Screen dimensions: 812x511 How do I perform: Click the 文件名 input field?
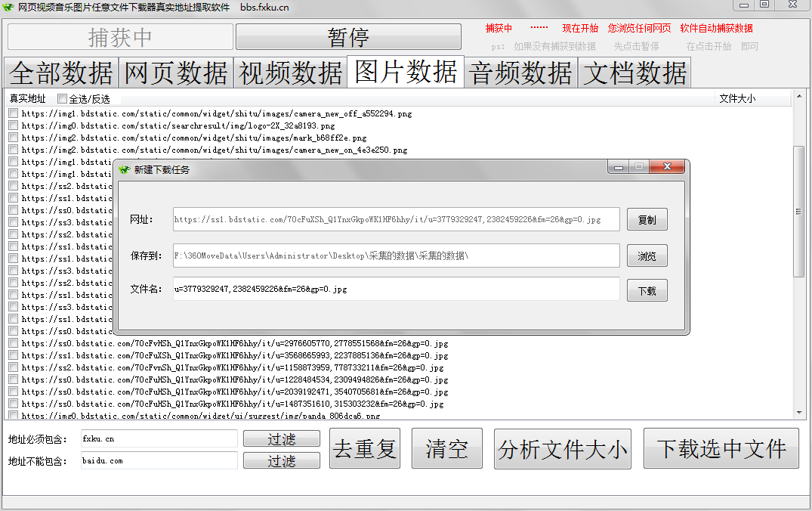click(x=396, y=289)
